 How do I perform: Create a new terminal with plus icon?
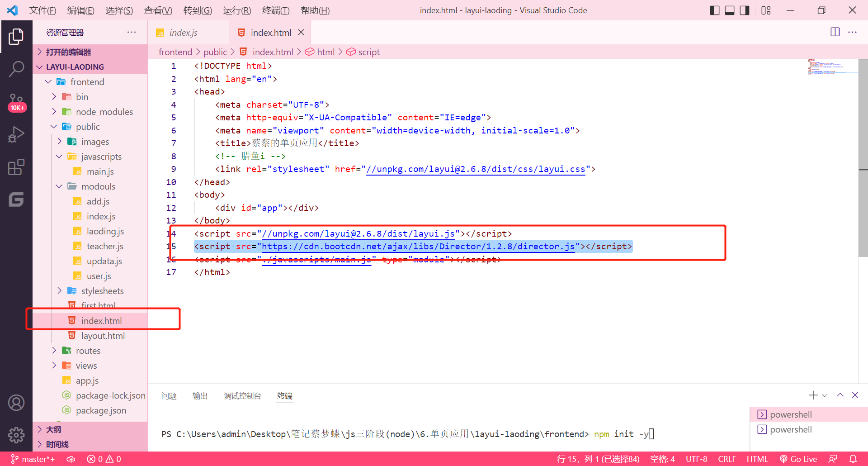[813, 395]
